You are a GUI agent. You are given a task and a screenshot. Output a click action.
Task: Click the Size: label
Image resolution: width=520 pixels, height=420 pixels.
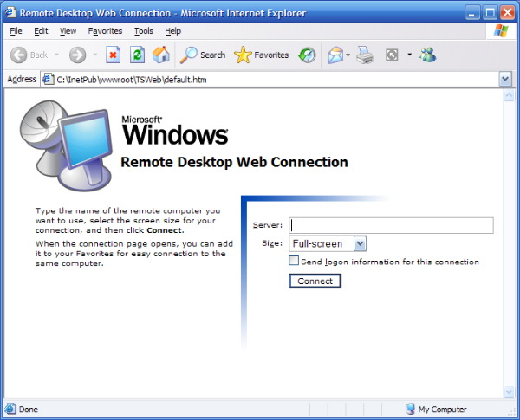pos(272,243)
